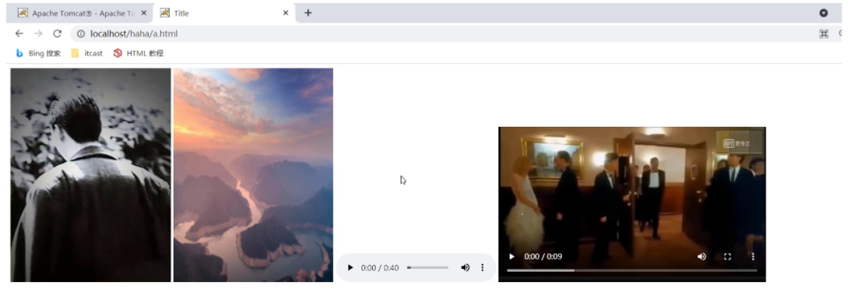Play the video of 0:09 length
The width and height of the screenshot is (868, 289).
point(512,257)
